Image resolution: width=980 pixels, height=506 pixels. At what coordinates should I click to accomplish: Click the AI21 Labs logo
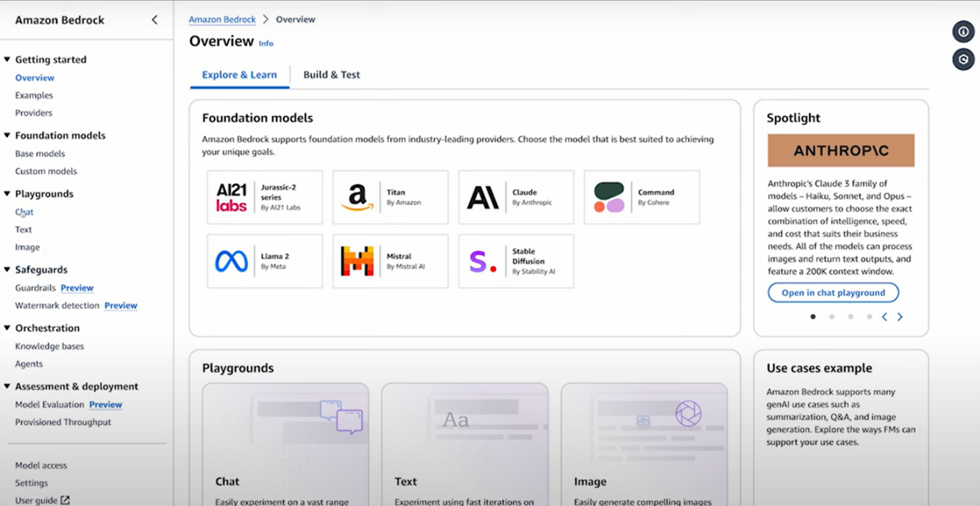[231, 197]
